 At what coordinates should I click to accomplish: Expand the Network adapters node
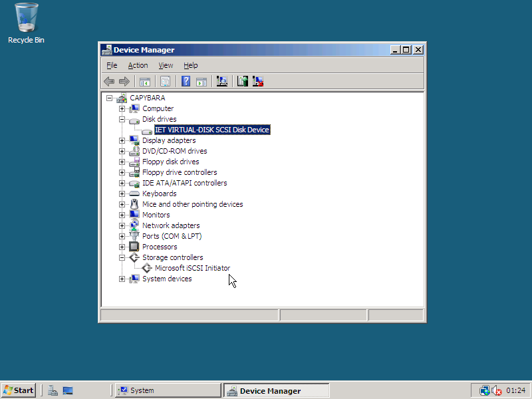click(122, 225)
